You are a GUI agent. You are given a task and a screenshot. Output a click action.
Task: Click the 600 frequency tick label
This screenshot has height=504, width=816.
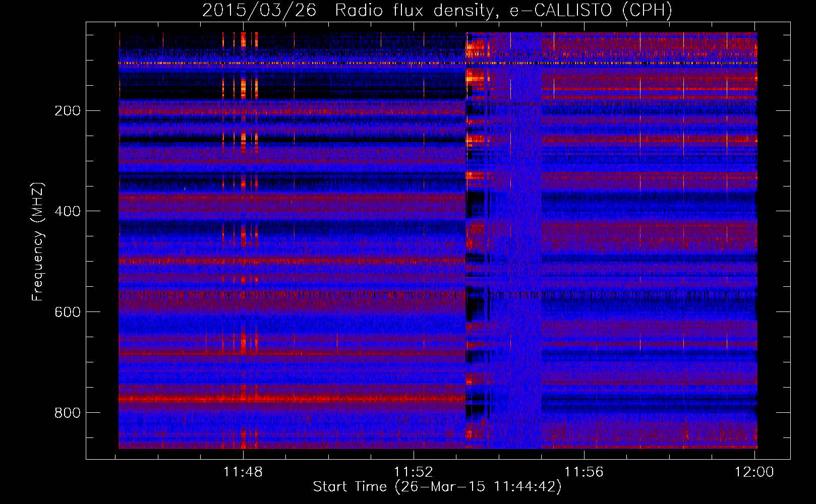68,312
